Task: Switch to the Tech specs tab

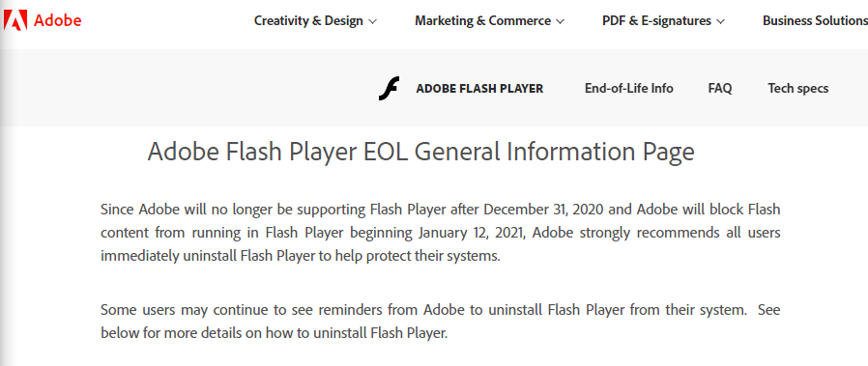Action: (798, 89)
